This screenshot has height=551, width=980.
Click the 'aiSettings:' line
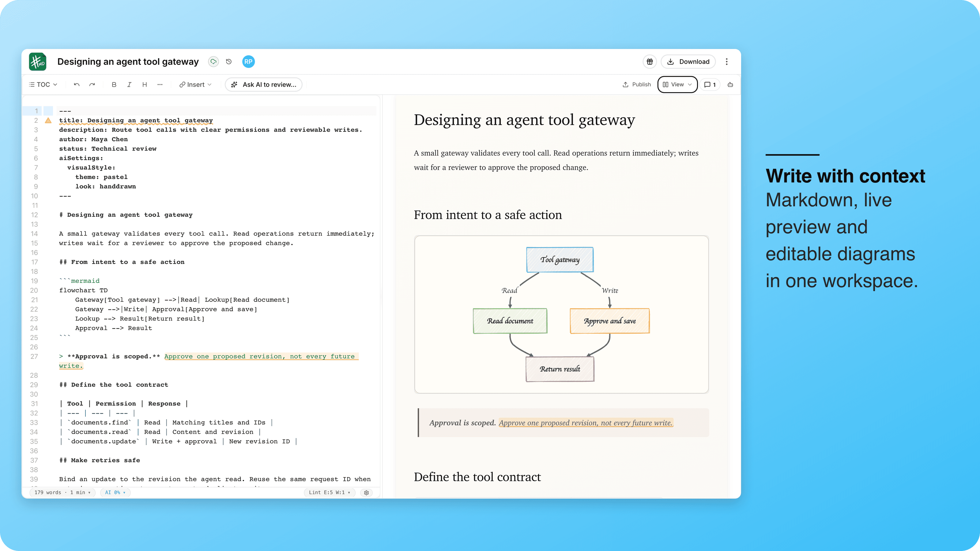coord(81,158)
